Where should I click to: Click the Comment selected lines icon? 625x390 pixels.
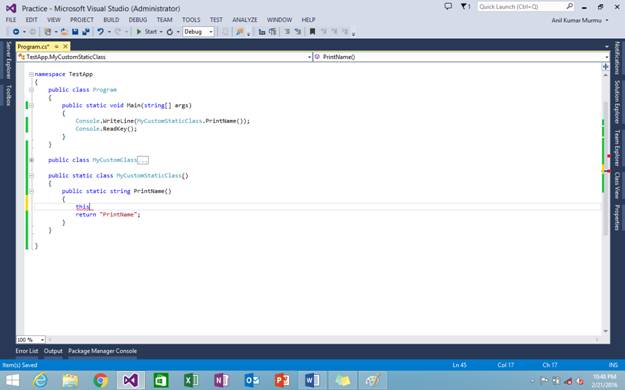[262, 32]
